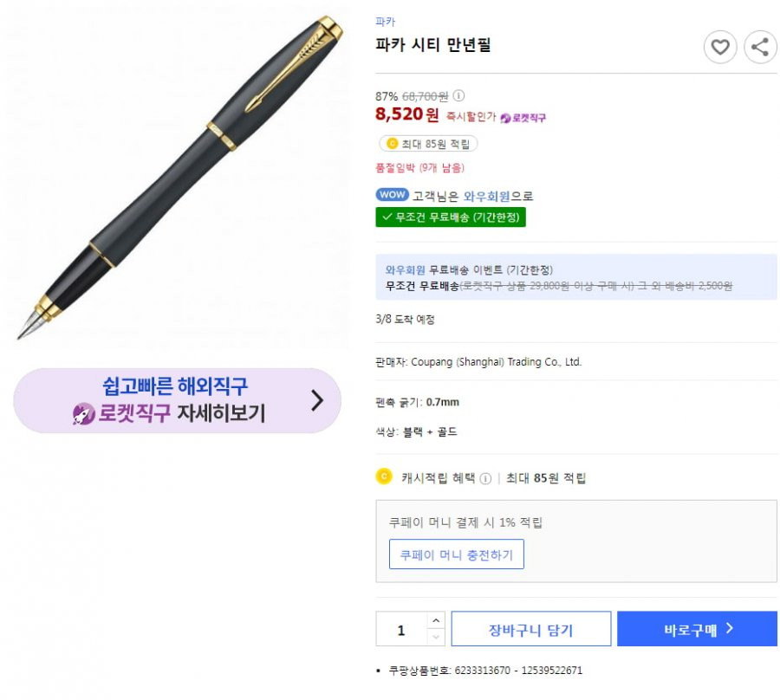Open info icon beside original price
780x700 pixels.
pos(458,95)
